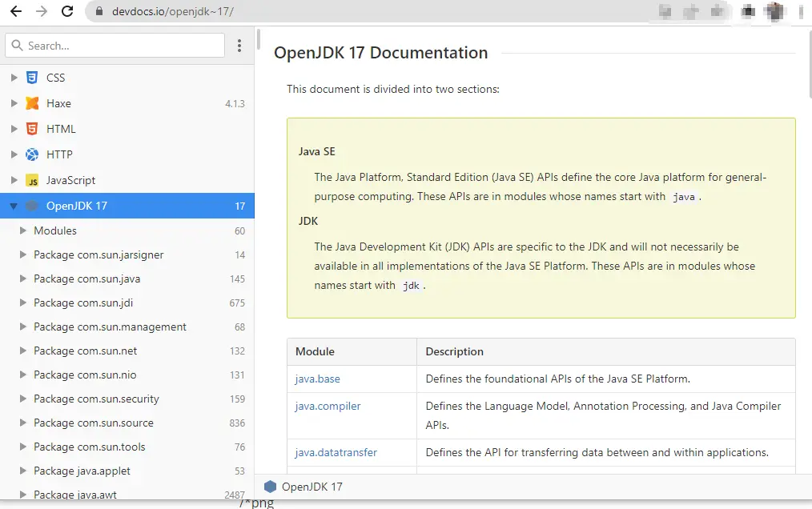The image size is (812, 509).
Task: Click the Java SE heading
Action: click(316, 152)
